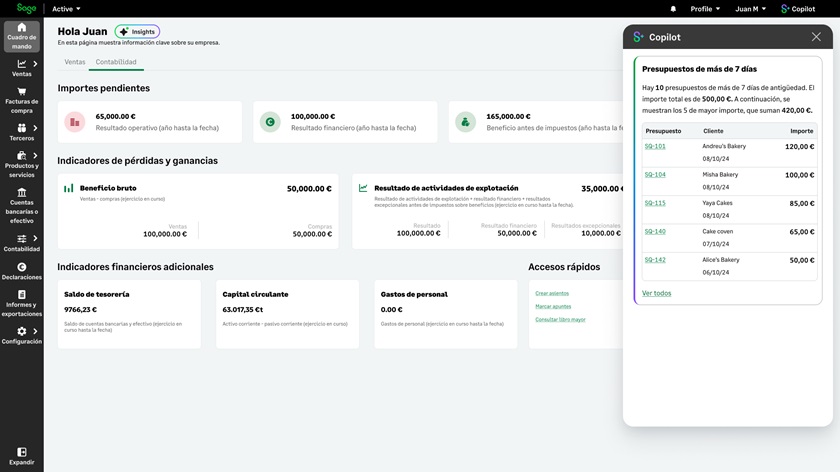Click the Saldo de tesorería card

[129, 314]
